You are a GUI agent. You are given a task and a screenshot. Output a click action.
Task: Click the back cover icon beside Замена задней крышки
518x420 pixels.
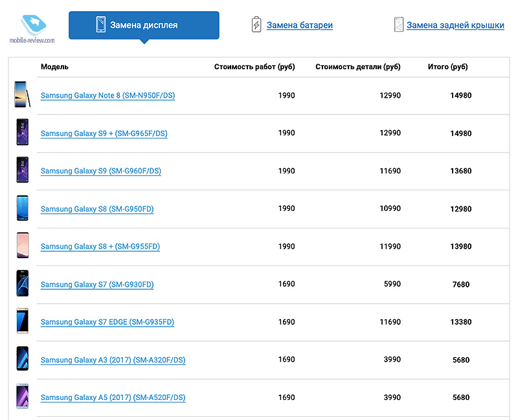399,25
